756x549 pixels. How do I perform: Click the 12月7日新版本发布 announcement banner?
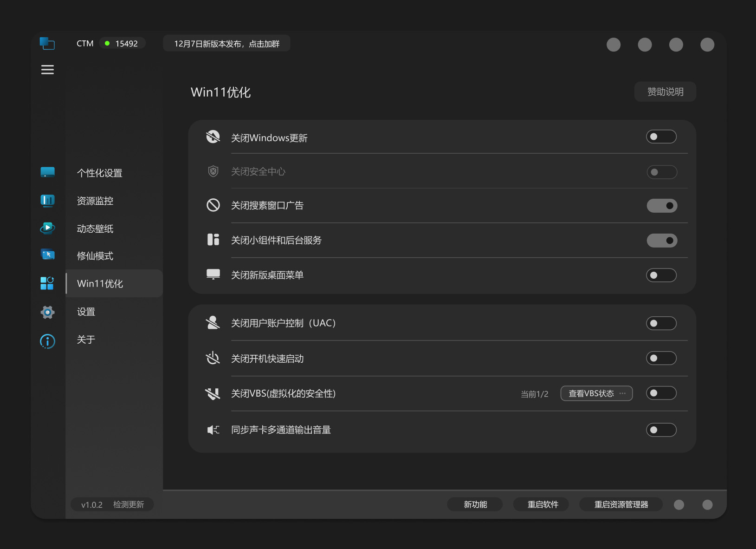[226, 44]
